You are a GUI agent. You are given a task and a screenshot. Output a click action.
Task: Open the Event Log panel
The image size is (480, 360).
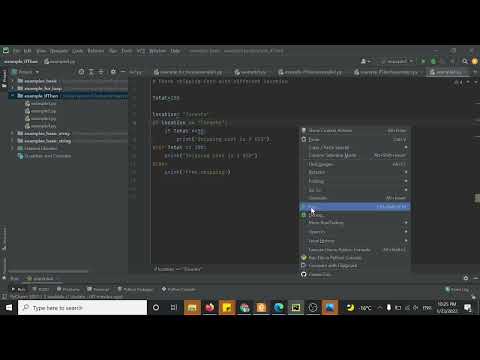[457, 289]
